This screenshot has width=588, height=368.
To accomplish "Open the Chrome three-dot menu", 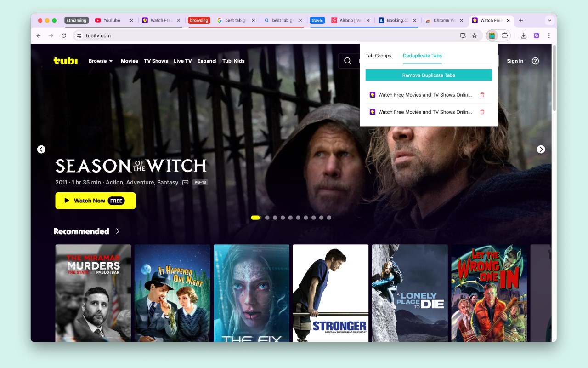I will 549,35.
